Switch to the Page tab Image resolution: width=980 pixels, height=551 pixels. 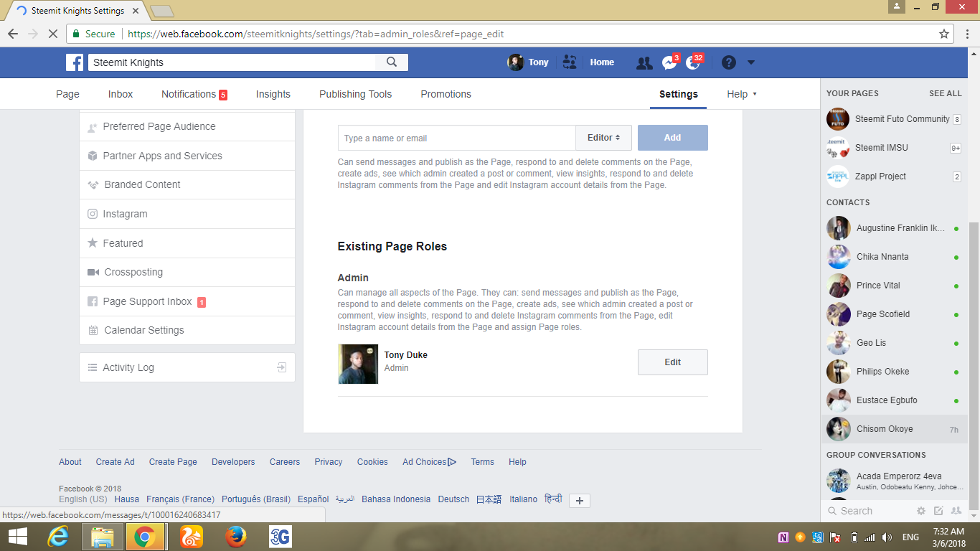(68, 94)
